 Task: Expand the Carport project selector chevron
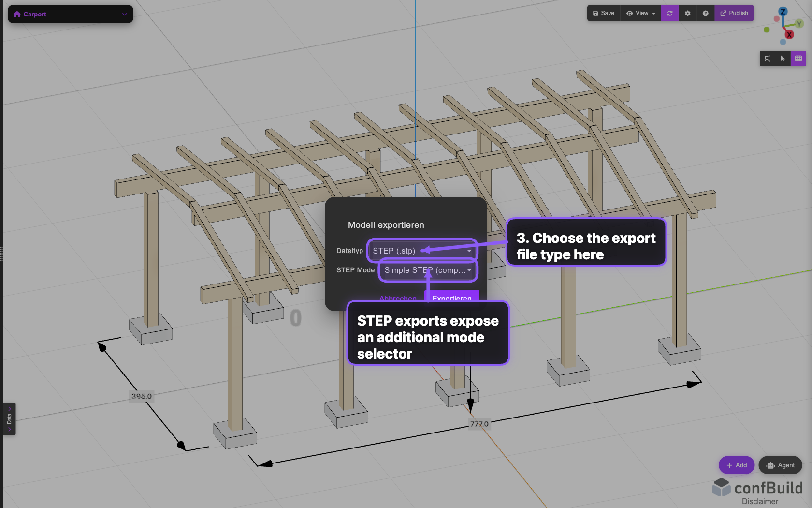pyautogui.click(x=125, y=14)
